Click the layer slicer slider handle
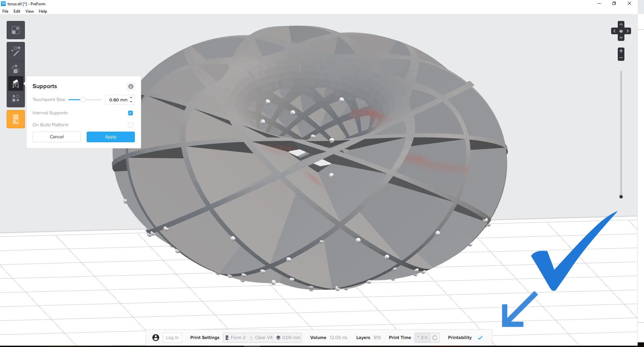 [621, 197]
